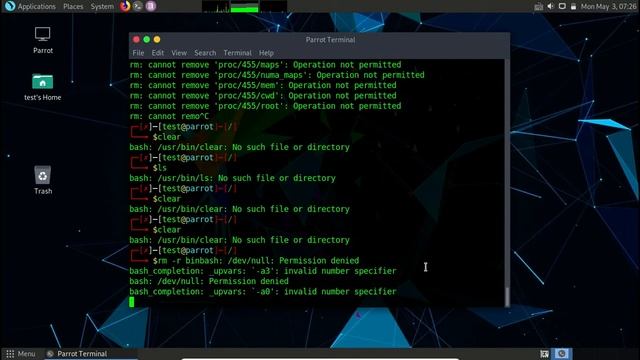Viewport: 640px width, 360px height.
Task: Open the Places menu
Action: [x=73, y=7]
